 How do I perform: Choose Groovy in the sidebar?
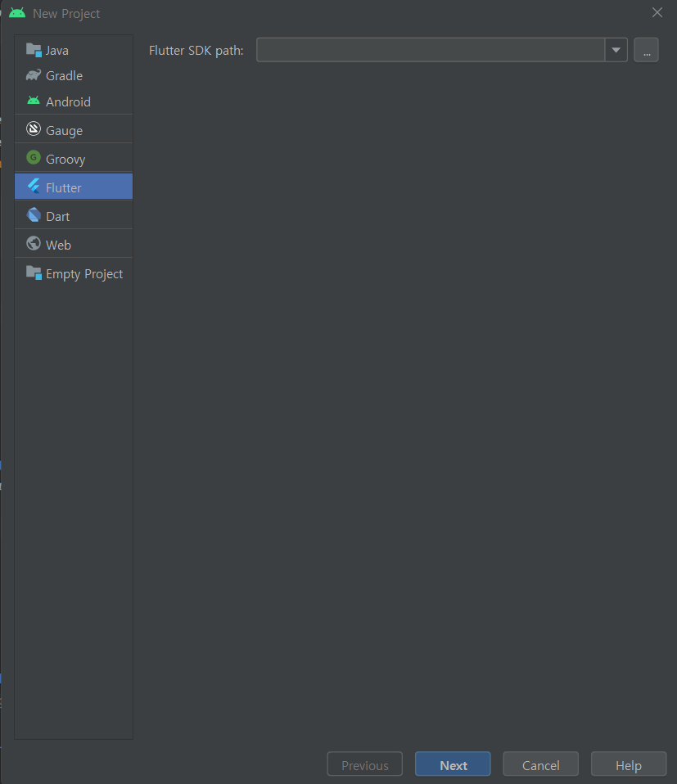[x=74, y=159]
